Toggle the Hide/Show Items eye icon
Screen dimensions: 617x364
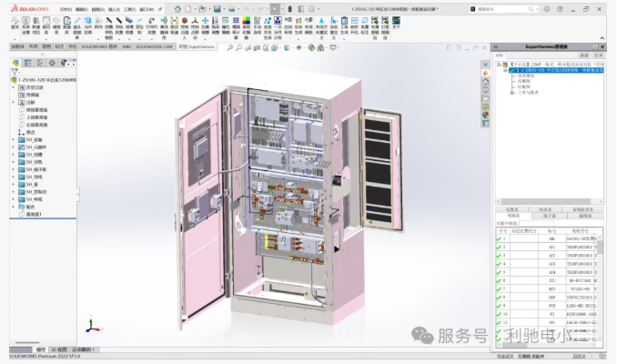(x=298, y=47)
